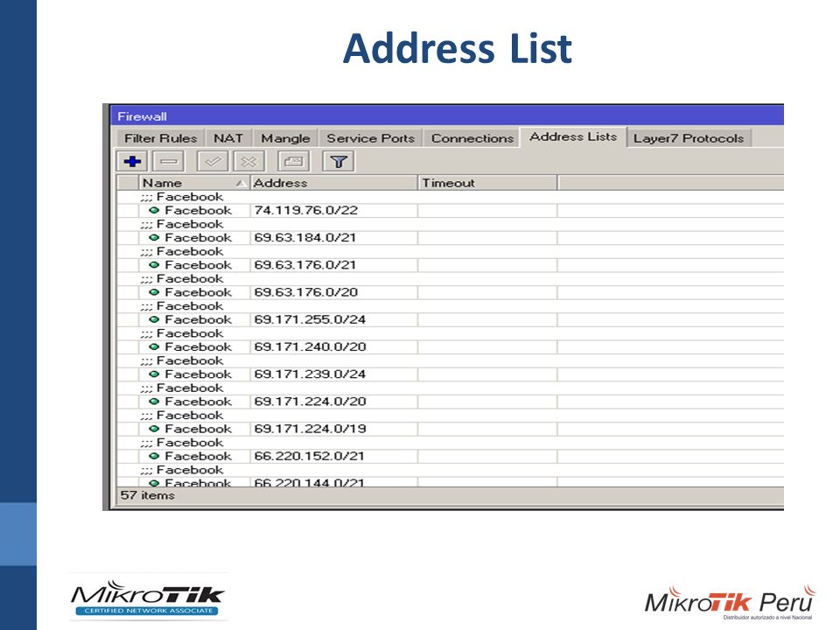Click green status dot of 69.63.184.0/21 entry
The height and width of the screenshot is (630, 840).
coord(154,238)
